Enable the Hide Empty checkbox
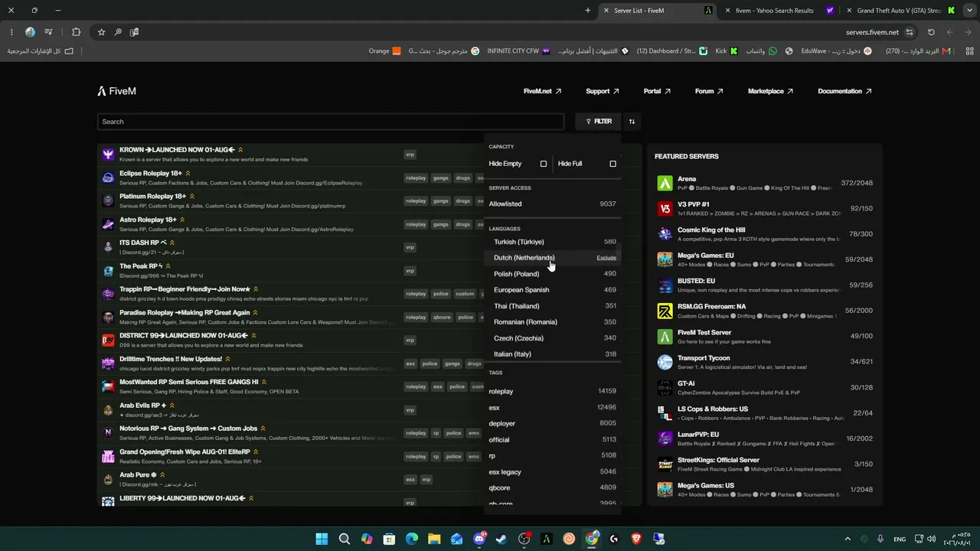This screenshot has width=980, height=551. pos(544,164)
